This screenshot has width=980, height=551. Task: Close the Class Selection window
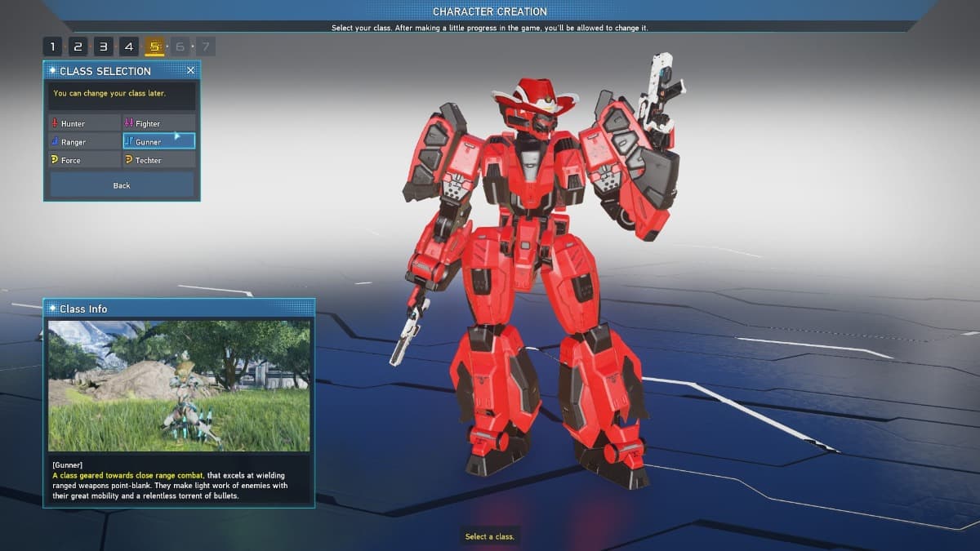190,70
